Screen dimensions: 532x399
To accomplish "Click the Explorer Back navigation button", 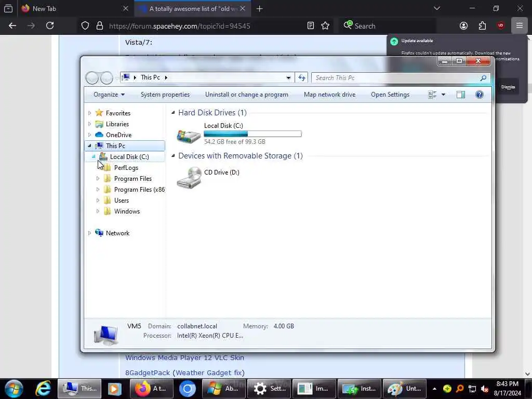I will point(92,78).
